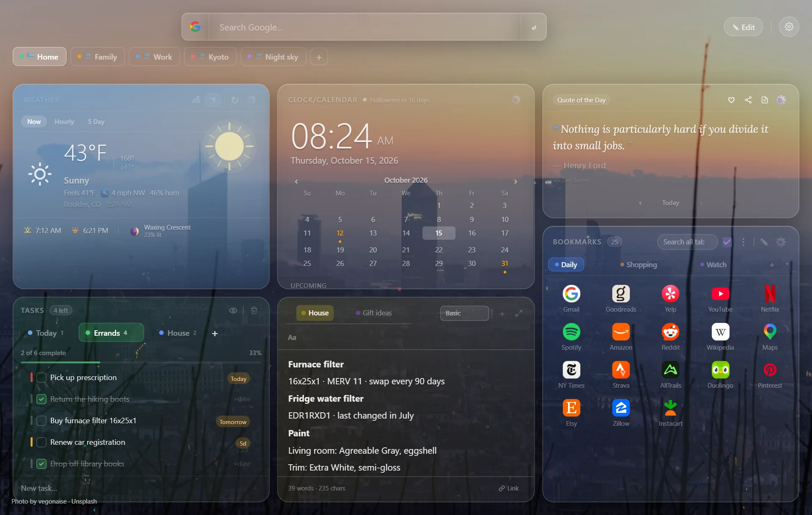The width and height of the screenshot is (812, 515).
Task: Check off Pick up prescription task
Action: click(41, 378)
